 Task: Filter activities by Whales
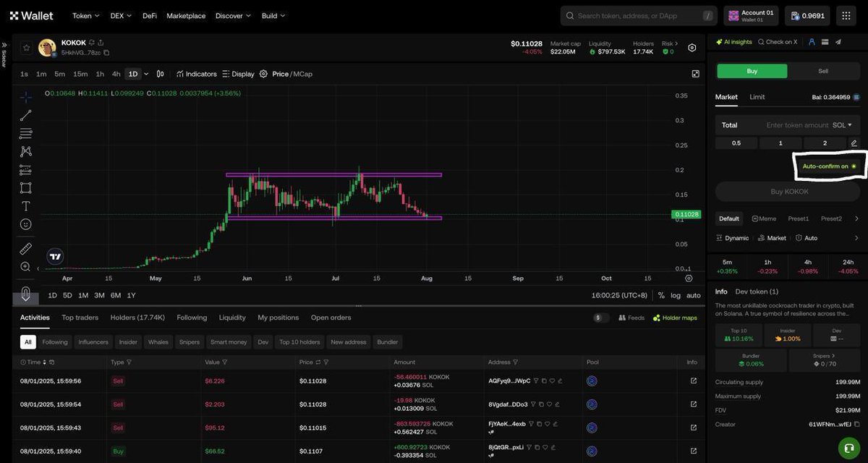[x=158, y=341]
